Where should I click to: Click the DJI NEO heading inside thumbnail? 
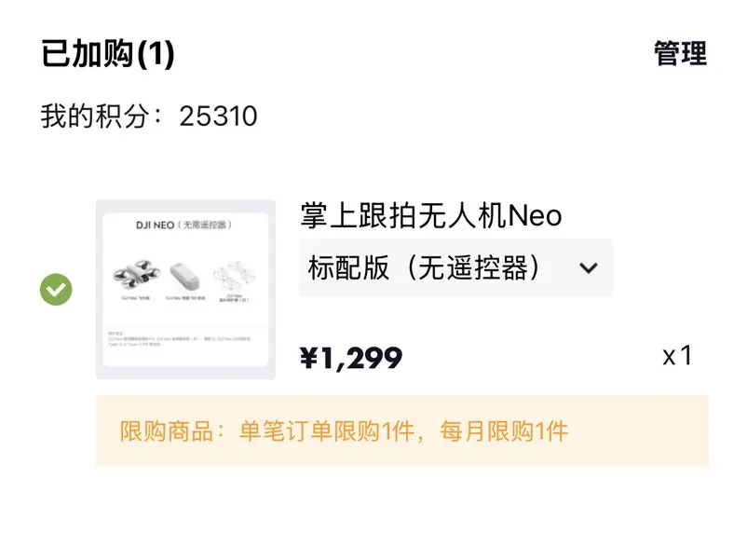[x=184, y=225]
